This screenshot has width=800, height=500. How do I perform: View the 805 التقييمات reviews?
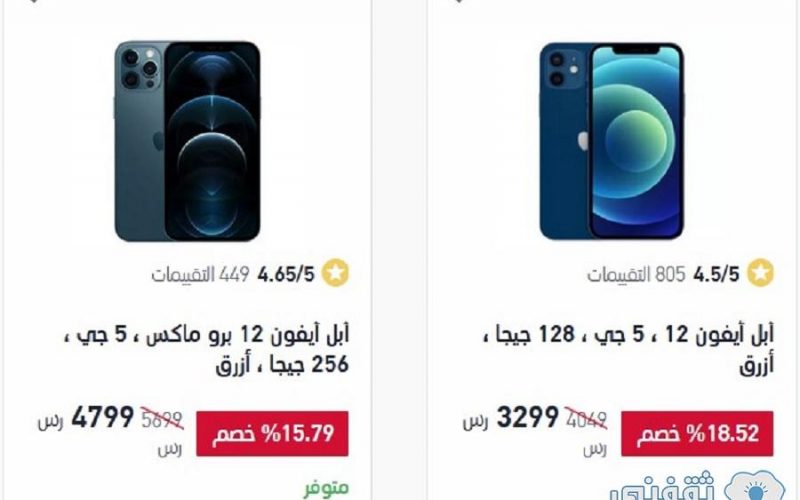tap(636, 274)
